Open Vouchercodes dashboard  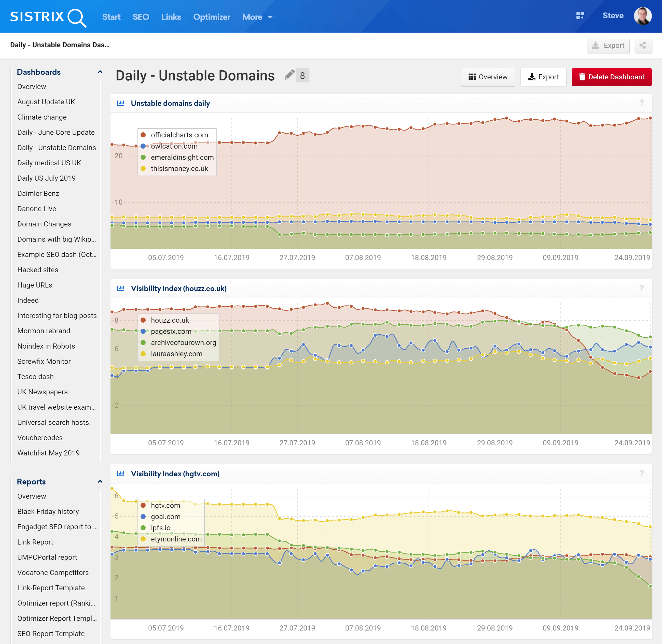(40, 438)
